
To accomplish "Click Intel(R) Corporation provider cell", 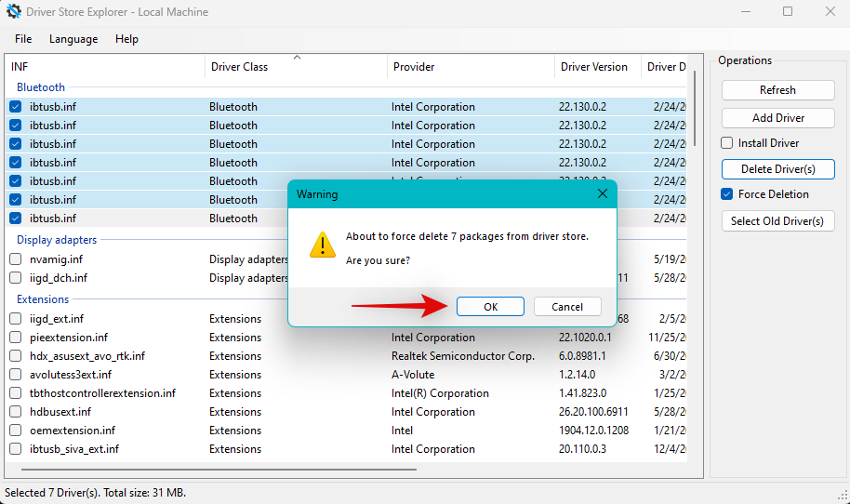I will pyautogui.click(x=440, y=393).
